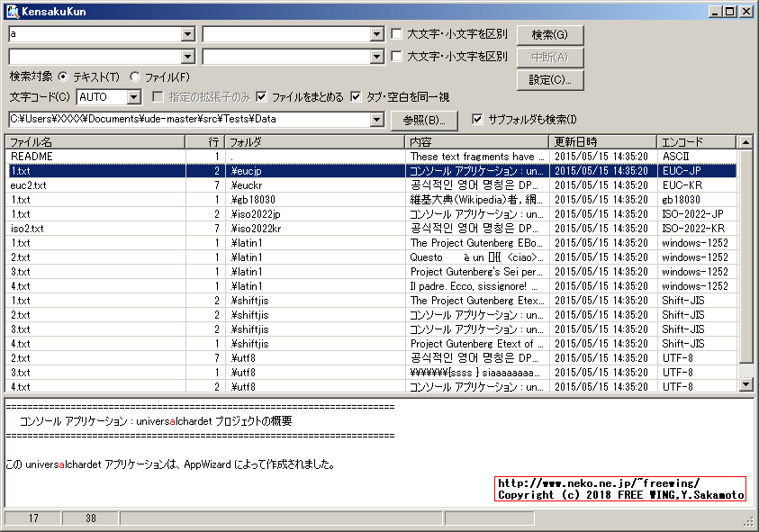
Task: Select the README result row
Action: (x=371, y=157)
